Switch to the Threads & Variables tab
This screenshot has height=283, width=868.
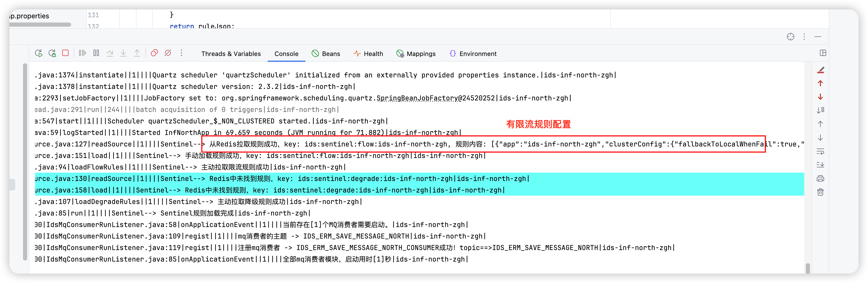(x=231, y=54)
